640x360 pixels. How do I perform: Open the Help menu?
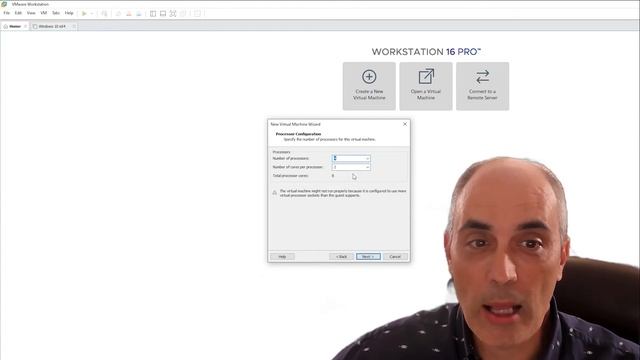point(69,13)
